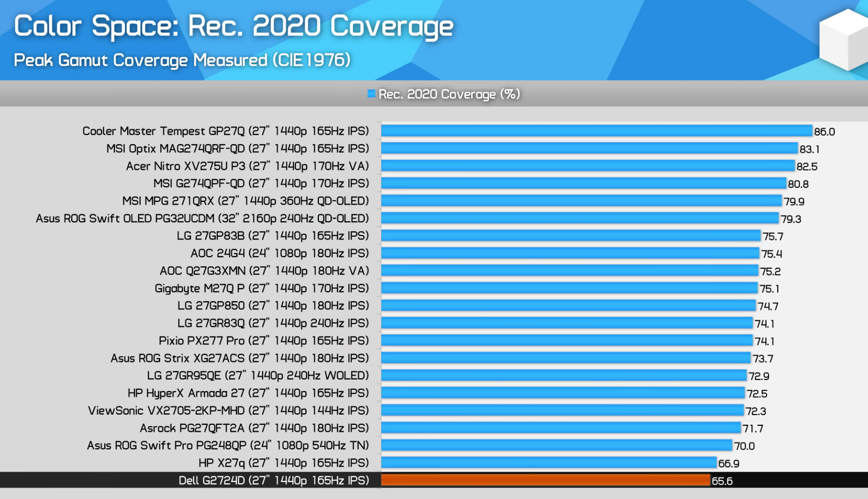868x499 pixels.
Task: Click the chart title 'Color Space: Rec. 2020 Coverage'
Action: (x=234, y=26)
